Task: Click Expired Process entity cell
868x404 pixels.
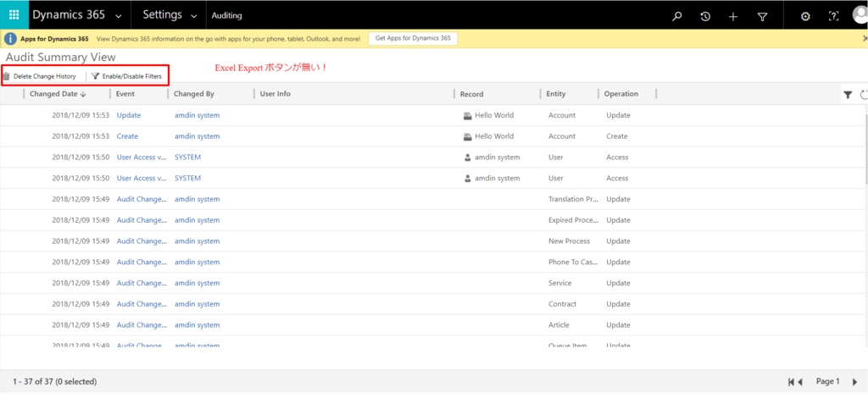Action: click(573, 220)
